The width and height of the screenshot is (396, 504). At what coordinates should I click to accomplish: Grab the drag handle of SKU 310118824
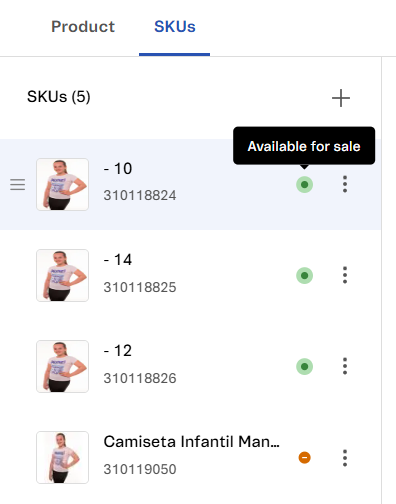click(x=17, y=184)
